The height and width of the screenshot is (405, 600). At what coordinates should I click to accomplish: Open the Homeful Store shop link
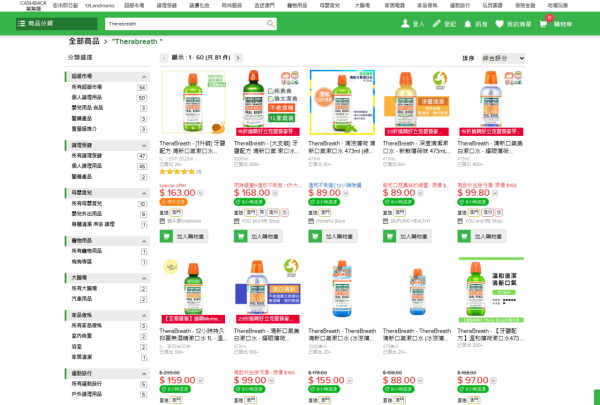pyautogui.click(x=331, y=221)
